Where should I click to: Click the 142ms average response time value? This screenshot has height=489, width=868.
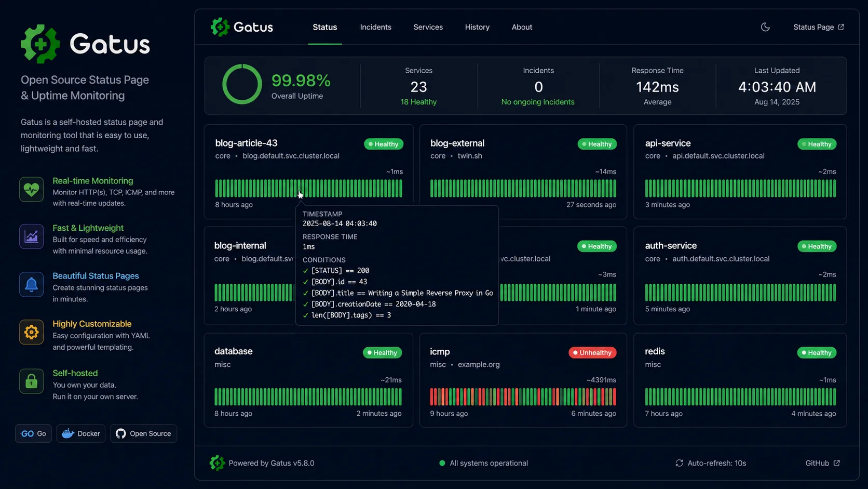pos(658,87)
